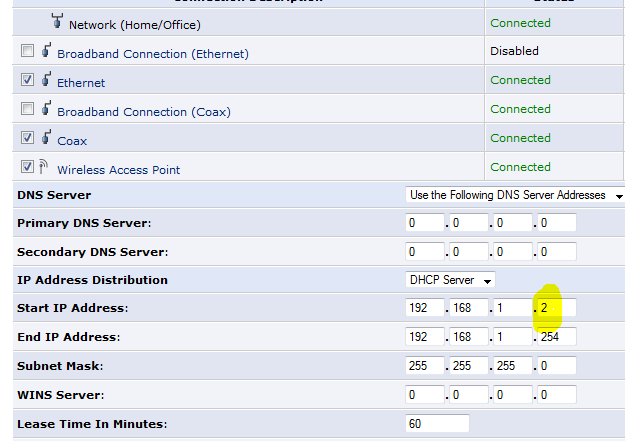Click the Broadband Connection (Coax) plug icon
The width and height of the screenshot is (625, 441).
point(47,108)
